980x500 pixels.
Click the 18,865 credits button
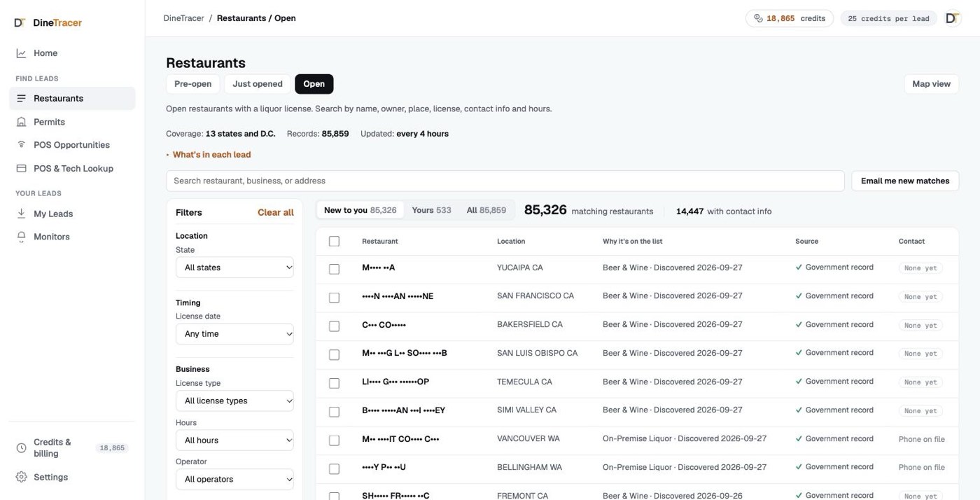pos(789,18)
